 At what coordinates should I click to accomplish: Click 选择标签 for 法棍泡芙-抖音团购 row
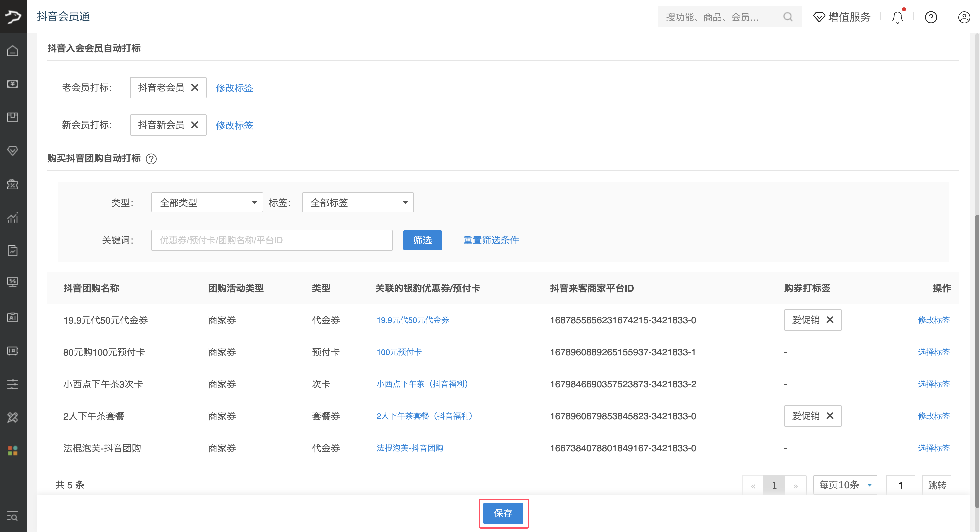pos(934,448)
